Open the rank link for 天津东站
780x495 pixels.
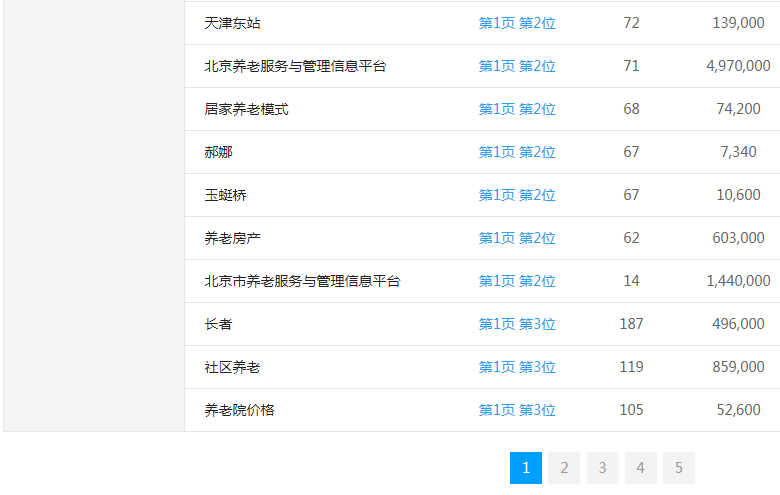(x=517, y=23)
